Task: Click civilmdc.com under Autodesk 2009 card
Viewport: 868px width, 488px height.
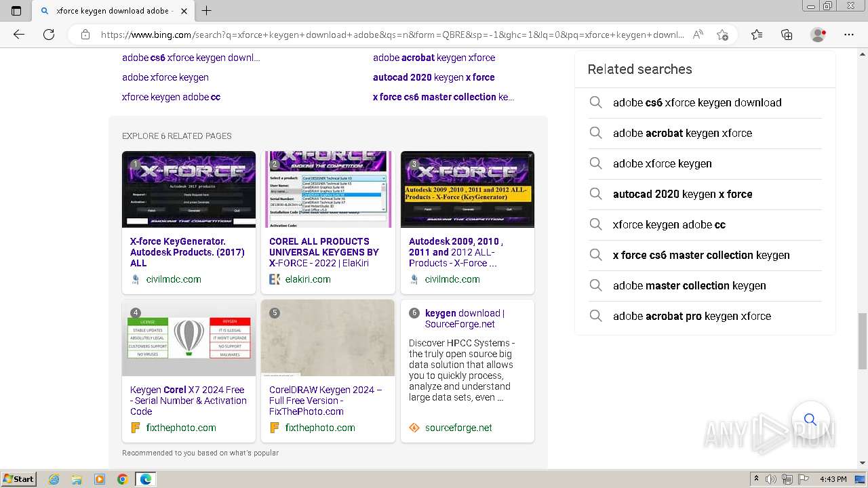Action: click(x=452, y=279)
